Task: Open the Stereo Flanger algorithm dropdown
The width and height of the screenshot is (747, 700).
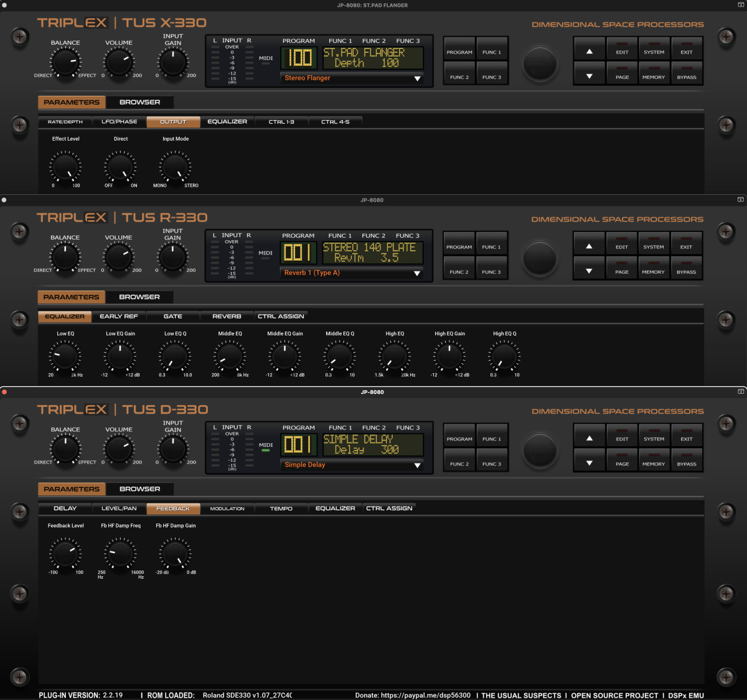Action: 352,78
